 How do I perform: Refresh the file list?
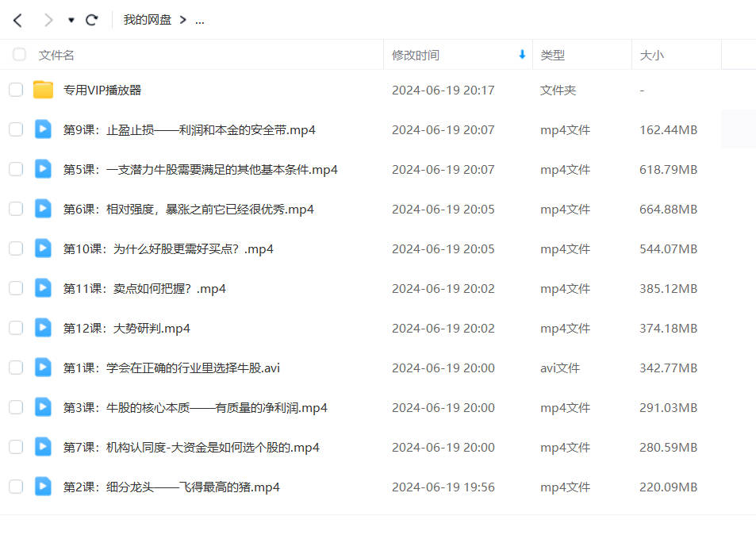click(91, 21)
